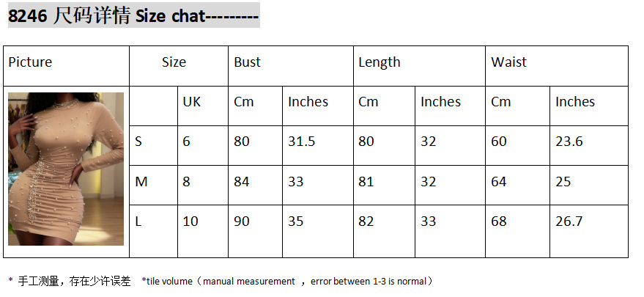Select the UK subheader cell
Viewport: 644px width, 297px height.
pos(191,102)
